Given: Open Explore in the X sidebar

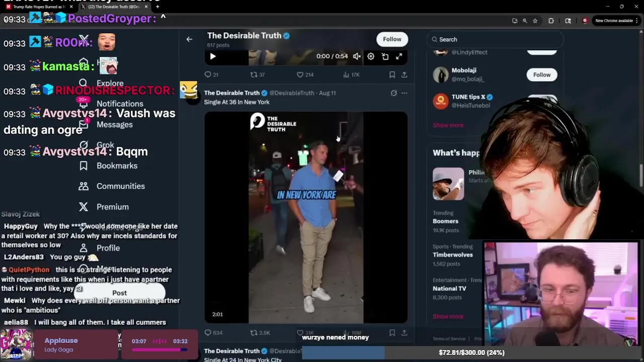Looking at the screenshot, I should pos(110,83).
